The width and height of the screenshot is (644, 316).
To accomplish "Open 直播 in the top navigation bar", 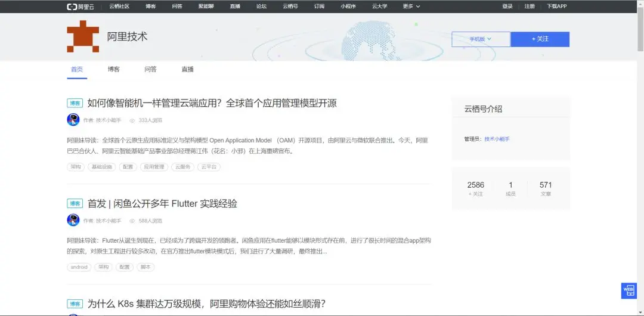I will [x=236, y=6].
